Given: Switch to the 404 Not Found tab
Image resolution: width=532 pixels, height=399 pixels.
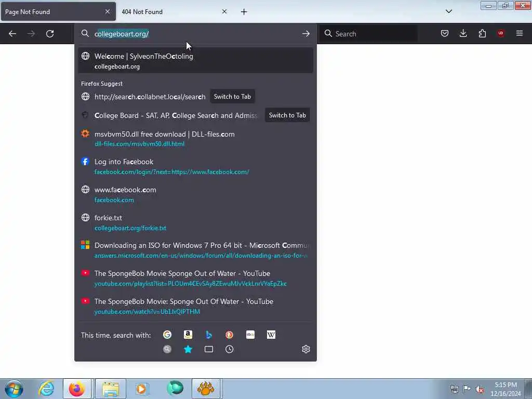Looking at the screenshot, I should [175, 12].
